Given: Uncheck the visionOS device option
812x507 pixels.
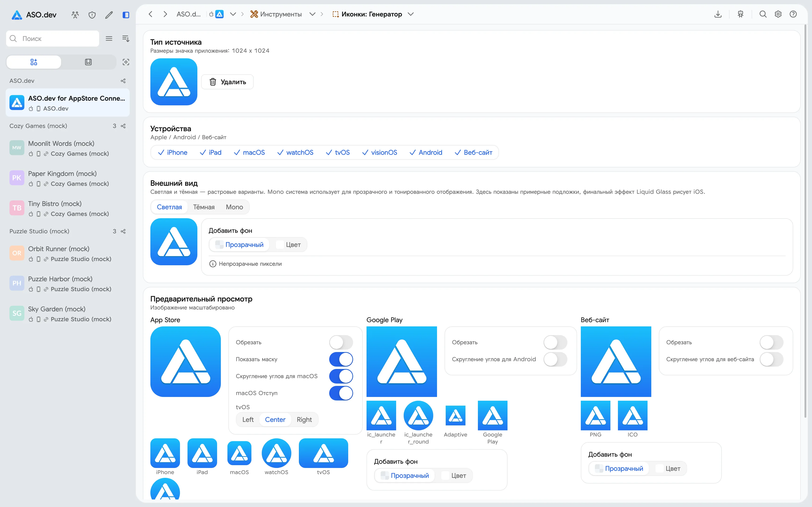Looking at the screenshot, I should 379,153.
